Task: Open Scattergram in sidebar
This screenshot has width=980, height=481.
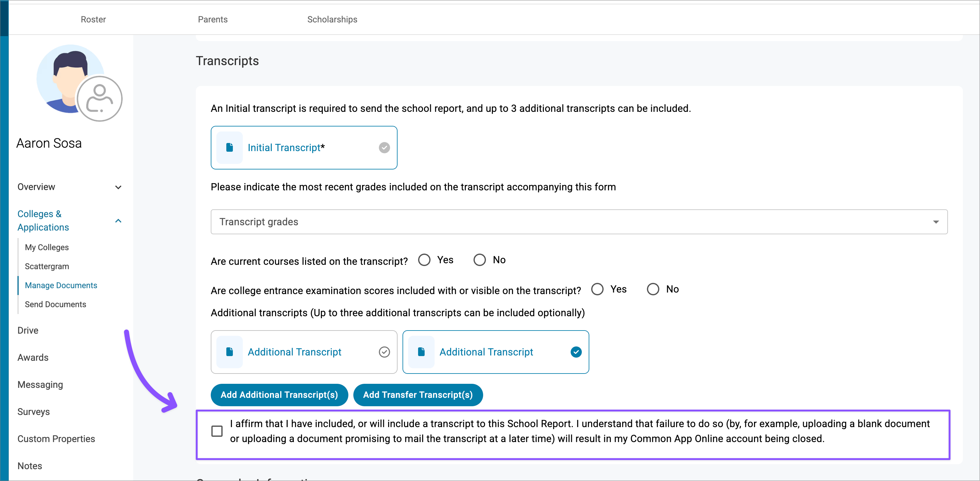Action: pyautogui.click(x=47, y=266)
